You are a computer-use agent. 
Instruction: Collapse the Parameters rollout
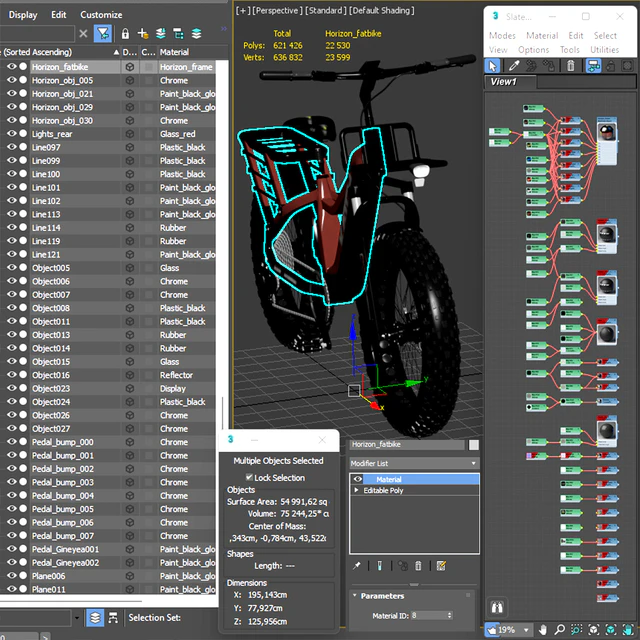click(x=382, y=596)
